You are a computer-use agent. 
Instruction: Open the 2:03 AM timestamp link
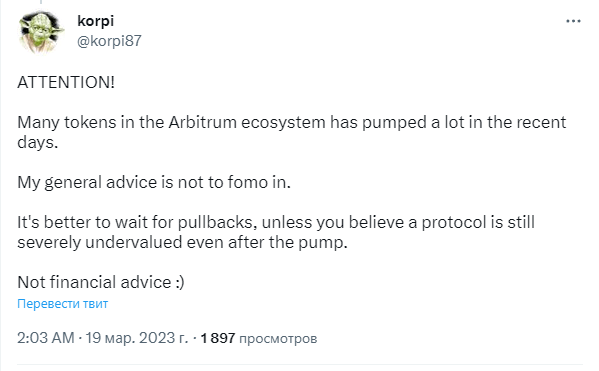click(46, 338)
